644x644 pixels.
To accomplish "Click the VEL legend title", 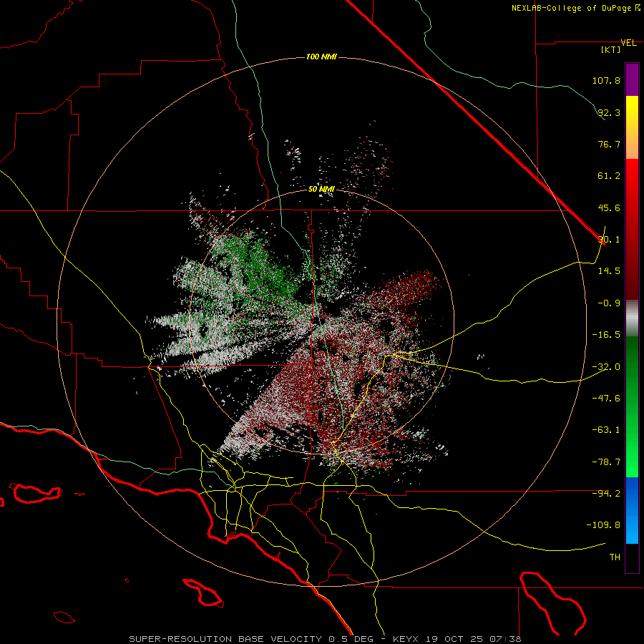I will 628,43.
